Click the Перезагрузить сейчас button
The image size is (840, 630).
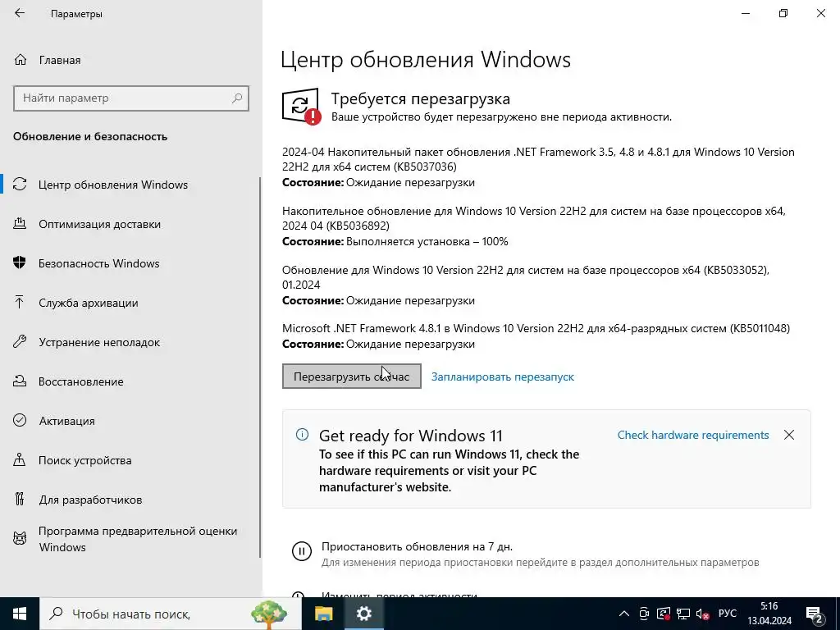(x=351, y=376)
